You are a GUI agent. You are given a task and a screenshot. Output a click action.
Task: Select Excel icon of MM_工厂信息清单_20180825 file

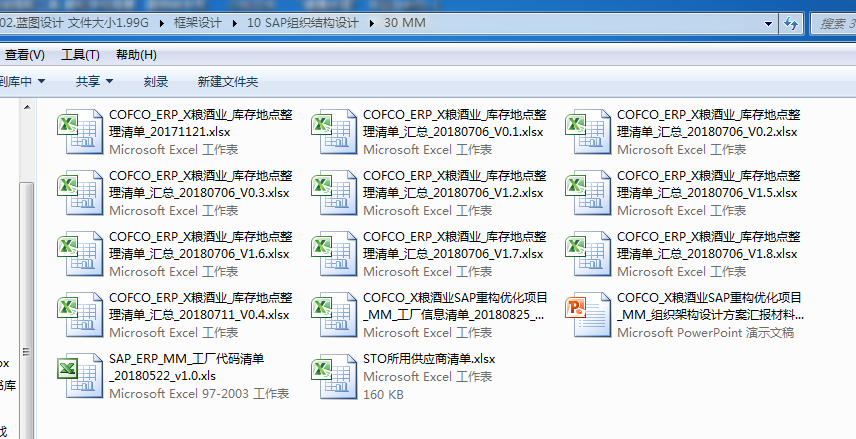coord(334,315)
